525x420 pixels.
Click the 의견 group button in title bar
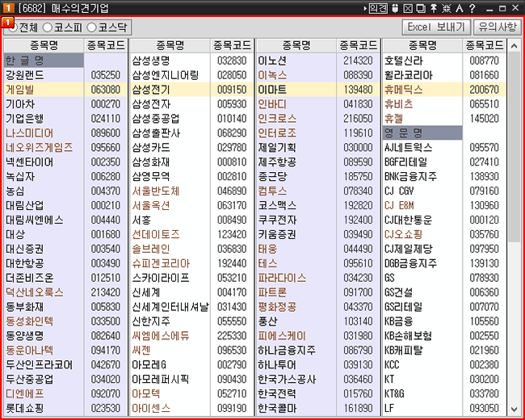(x=378, y=8)
